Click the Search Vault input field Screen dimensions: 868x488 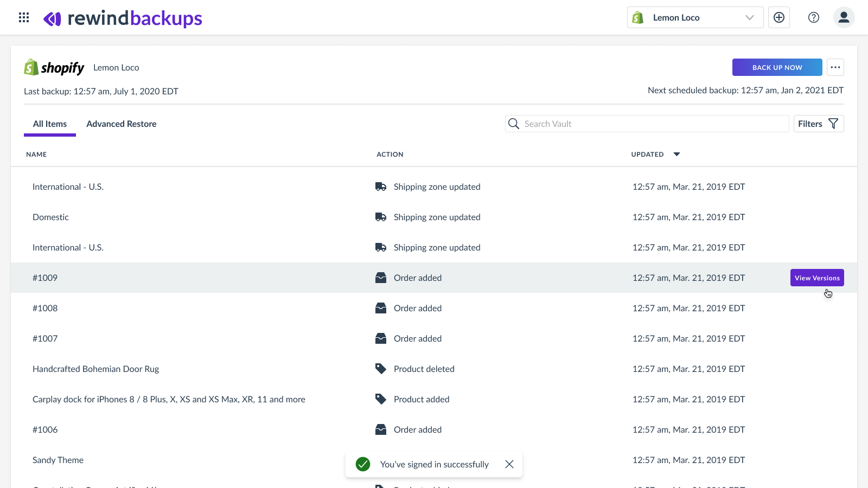point(647,124)
